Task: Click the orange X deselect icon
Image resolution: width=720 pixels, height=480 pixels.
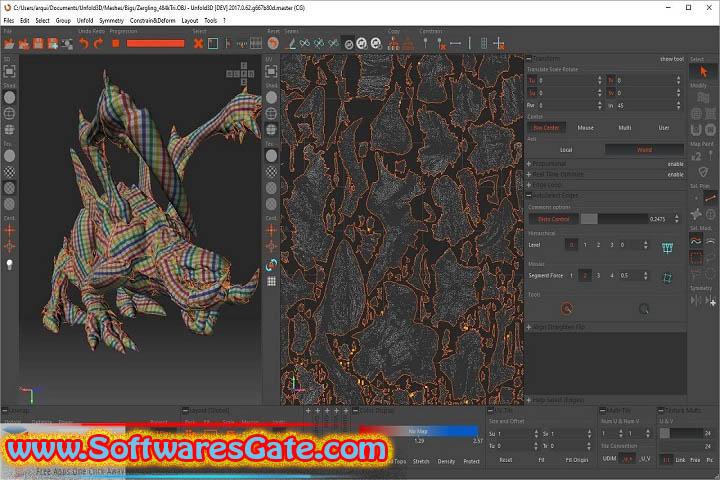Action: 198,44
